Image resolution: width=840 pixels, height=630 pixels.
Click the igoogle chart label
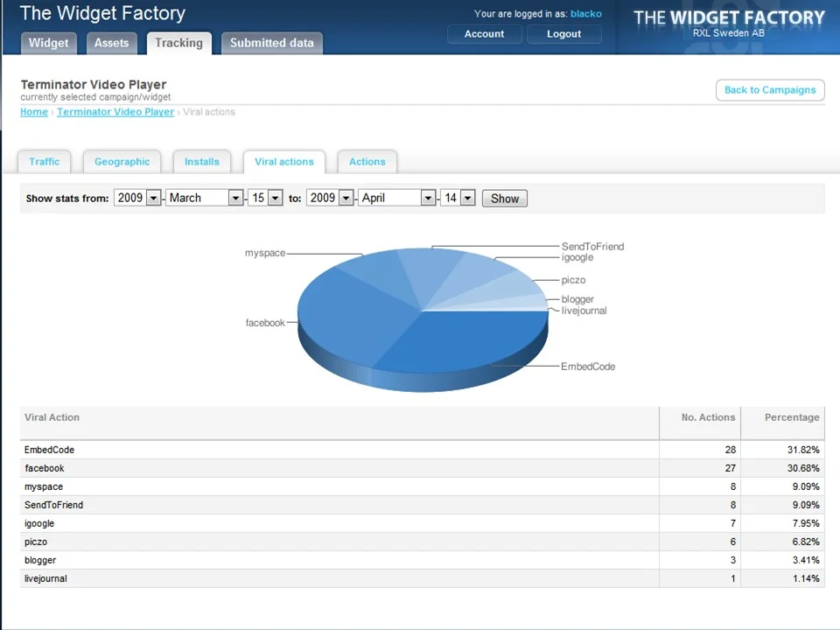pos(577,257)
